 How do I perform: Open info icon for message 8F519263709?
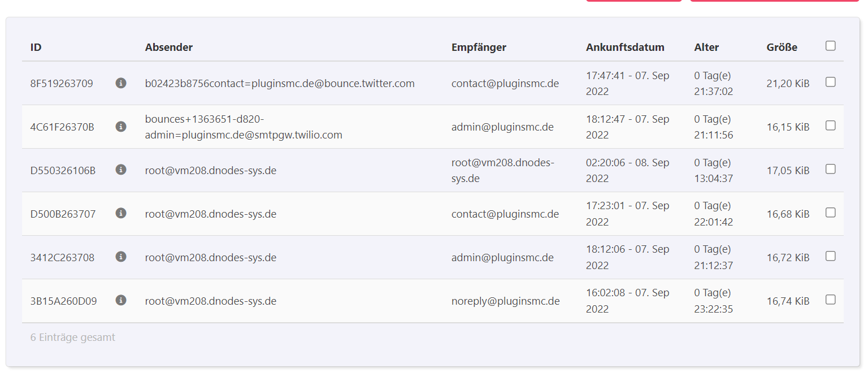pyautogui.click(x=120, y=83)
